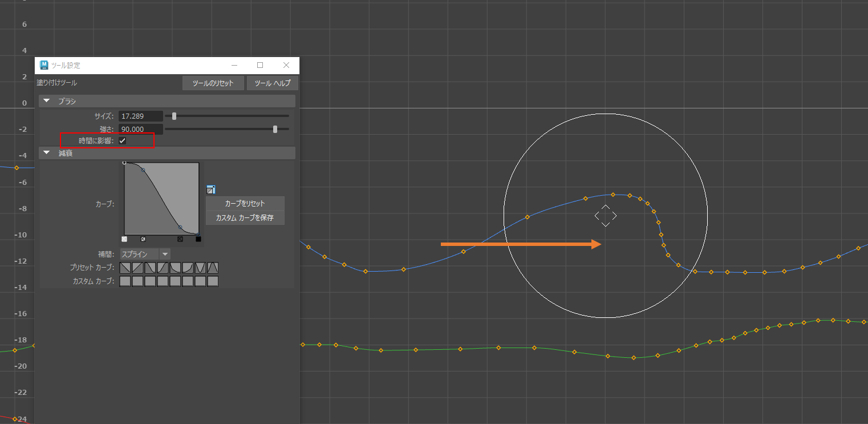The image size is (868, 424).
Task: Click カスタム カーブを保存 button
Action: (x=245, y=218)
